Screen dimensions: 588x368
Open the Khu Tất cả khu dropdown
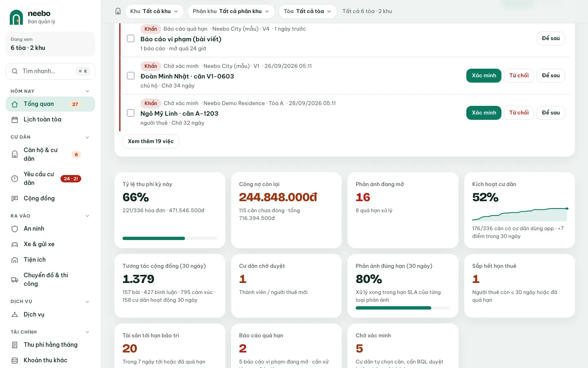[154, 11]
